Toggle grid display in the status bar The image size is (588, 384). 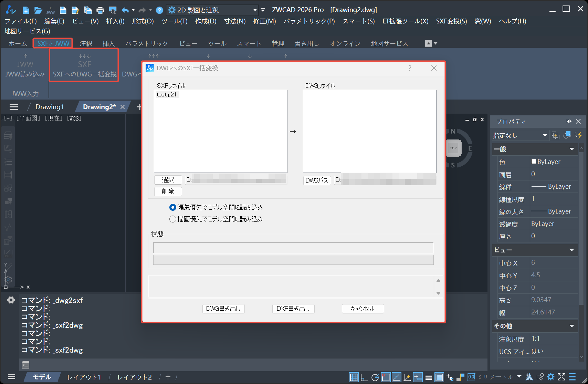[x=354, y=377]
